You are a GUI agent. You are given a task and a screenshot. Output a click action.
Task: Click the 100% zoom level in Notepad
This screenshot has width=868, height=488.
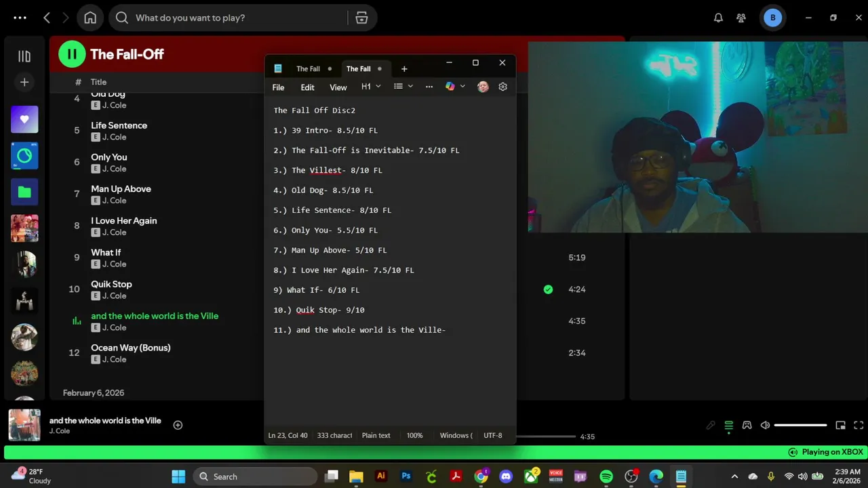click(414, 436)
